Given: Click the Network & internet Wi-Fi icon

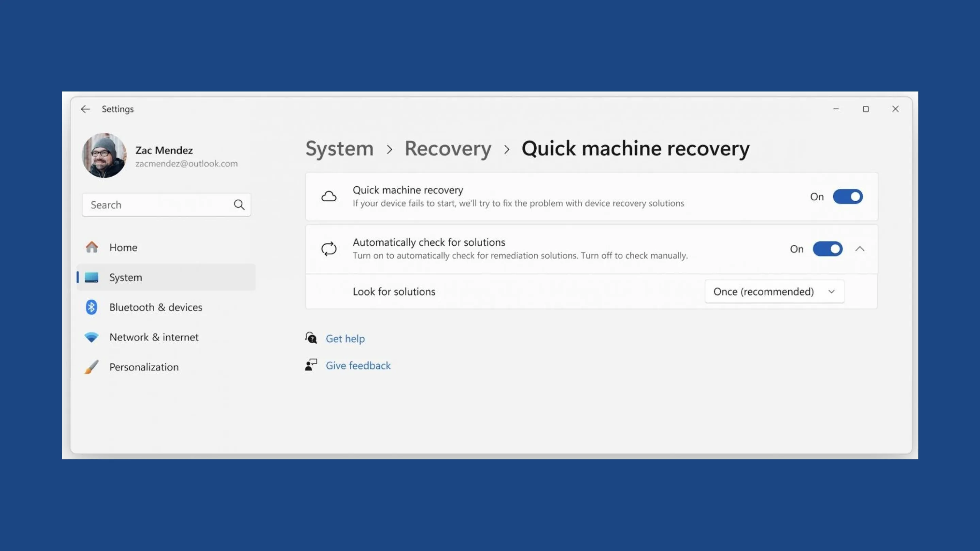Looking at the screenshot, I should pos(91,337).
